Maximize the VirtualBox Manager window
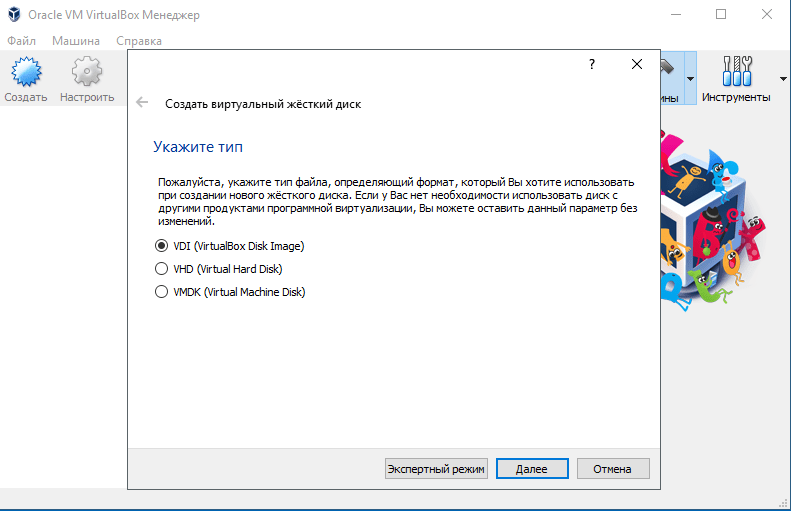791x511 pixels. click(721, 15)
